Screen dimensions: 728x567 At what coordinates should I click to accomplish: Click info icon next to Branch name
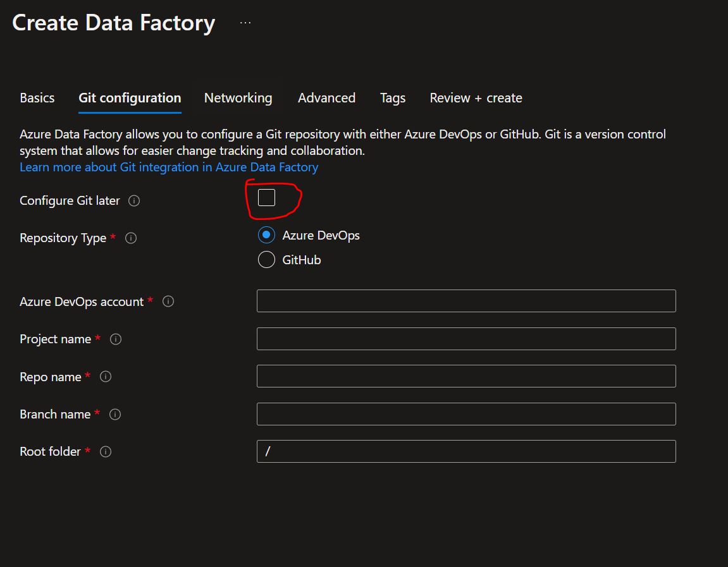pyautogui.click(x=115, y=414)
